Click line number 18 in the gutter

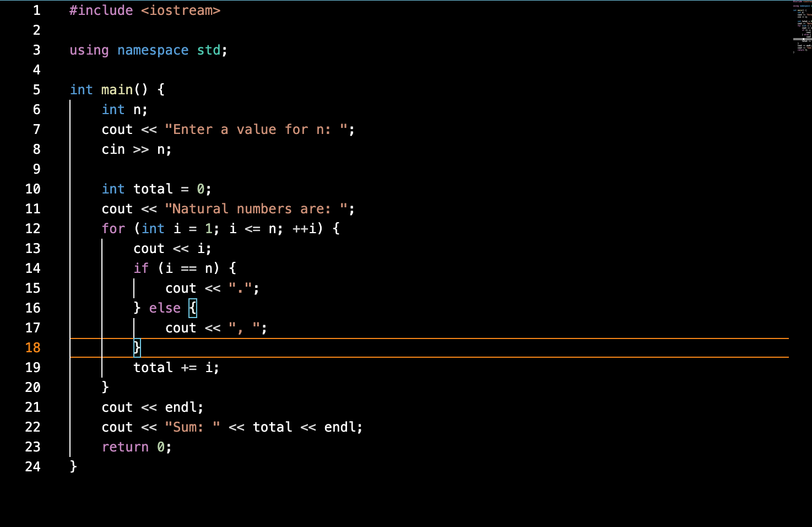point(33,347)
